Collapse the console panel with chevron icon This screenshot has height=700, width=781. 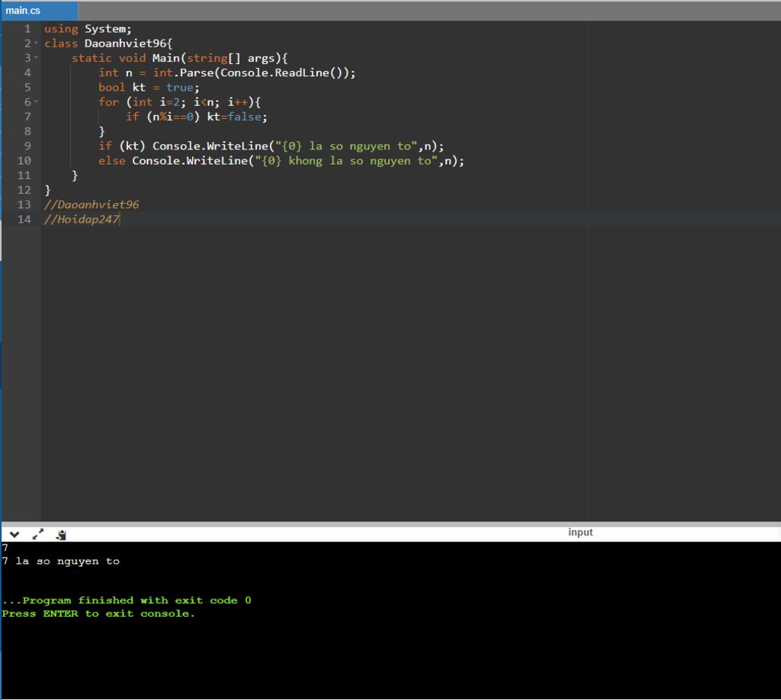pos(14,535)
